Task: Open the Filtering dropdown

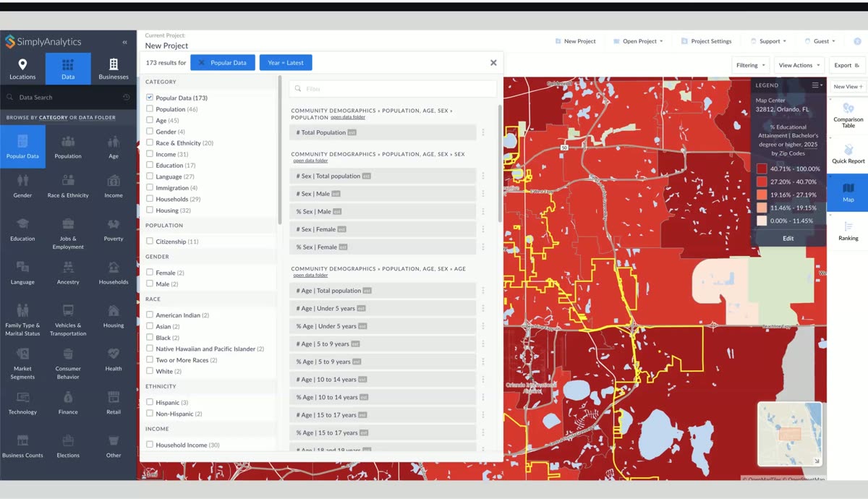Action: (x=750, y=65)
